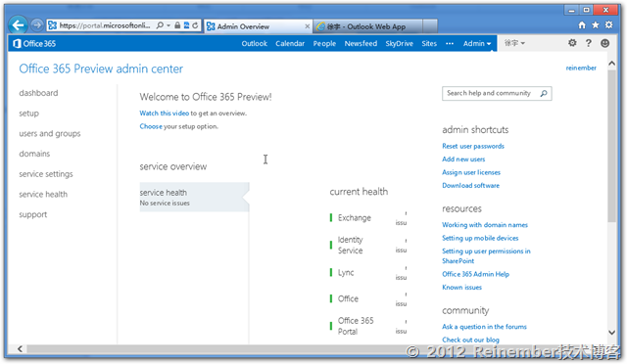Click Add new users shortcut
This screenshot has width=627, height=364.
pos(463,159)
